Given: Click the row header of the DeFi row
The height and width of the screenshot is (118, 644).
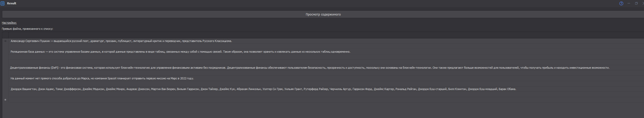Looking at the screenshot, I should [x=5, y=68].
